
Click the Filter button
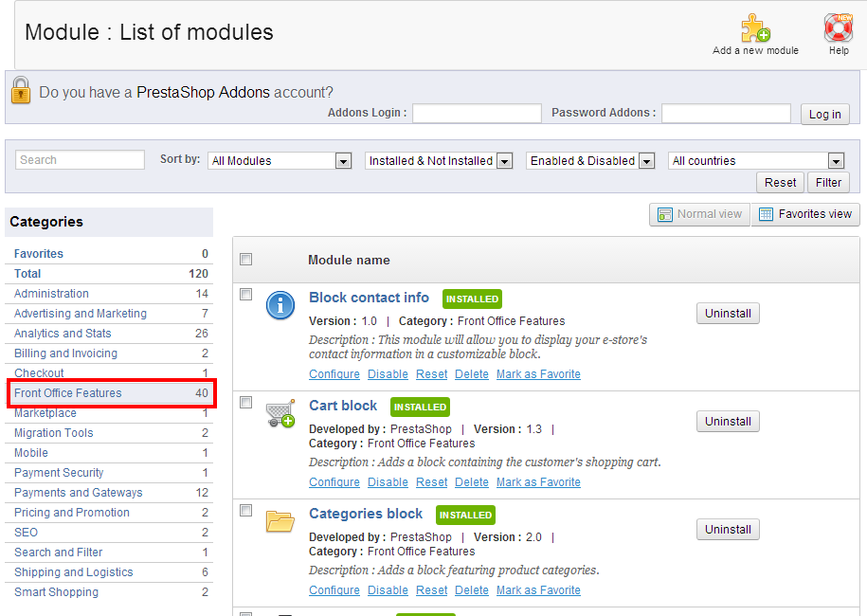(828, 183)
